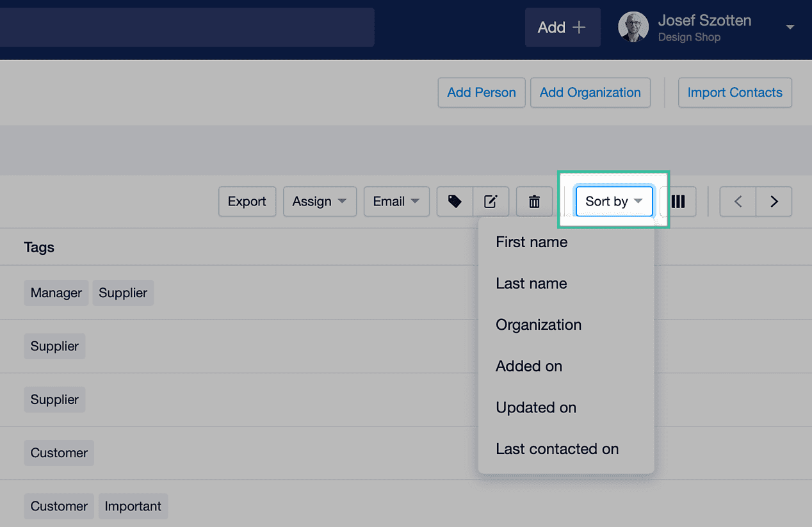The image size is (812, 527).
Task: Open the Assign dropdown
Action: point(320,202)
